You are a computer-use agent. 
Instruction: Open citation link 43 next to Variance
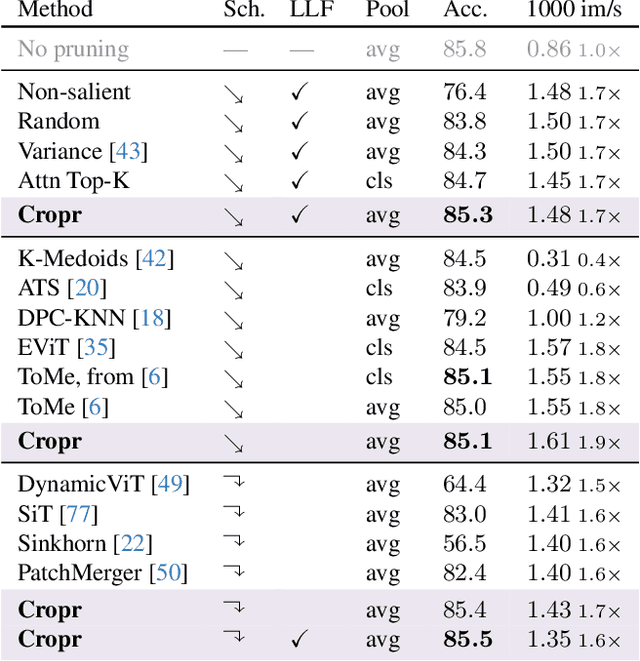coord(127,152)
